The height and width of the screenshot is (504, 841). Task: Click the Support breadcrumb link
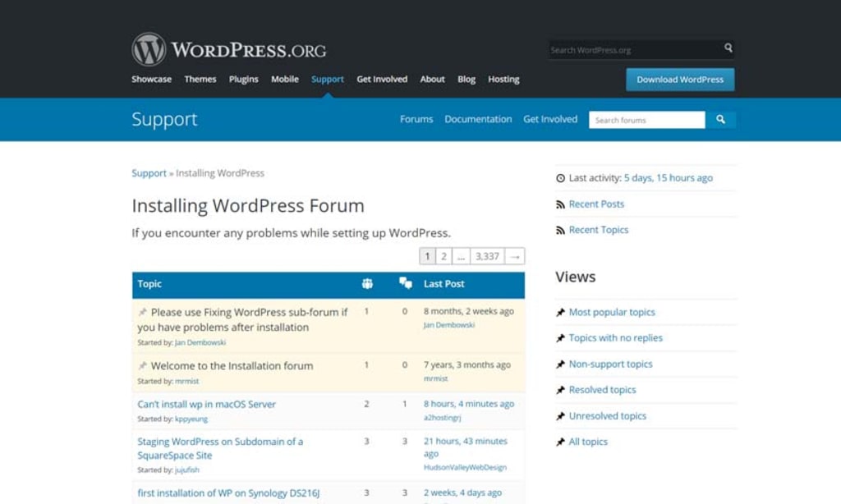point(149,173)
